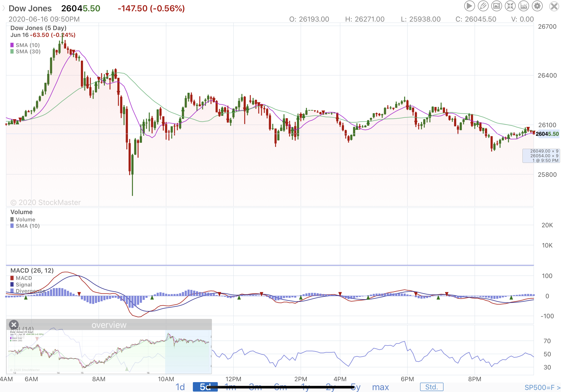This screenshot has width=561, height=392.
Task: Click the Std. chart mode button
Action: pos(432,387)
